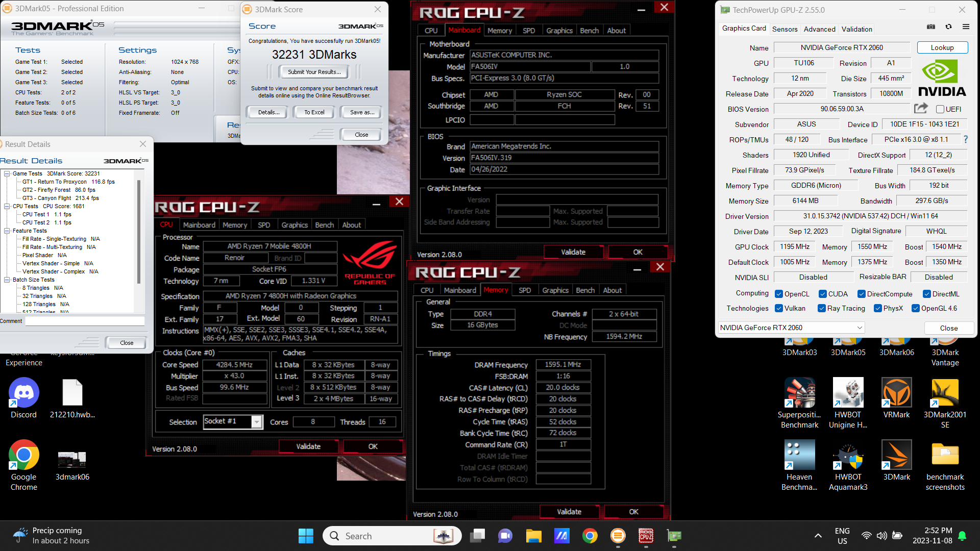Open the Discord desktop shortcut
This screenshot has height=551, width=980.
[24, 398]
